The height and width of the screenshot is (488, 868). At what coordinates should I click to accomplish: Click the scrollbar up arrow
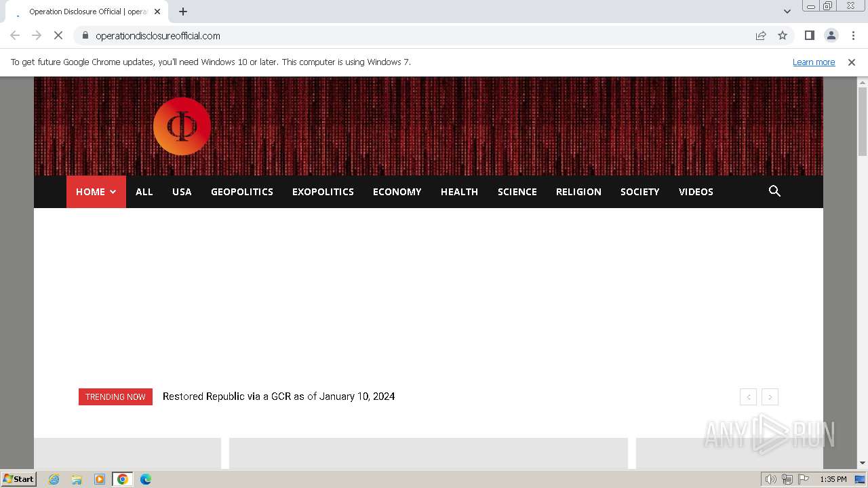tap(863, 83)
